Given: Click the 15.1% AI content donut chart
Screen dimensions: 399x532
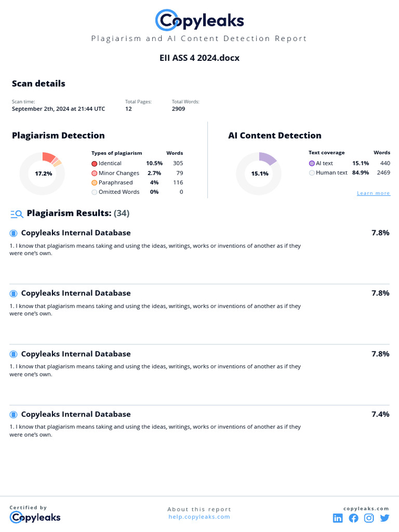Looking at the screenshot, I should [259, 174].
